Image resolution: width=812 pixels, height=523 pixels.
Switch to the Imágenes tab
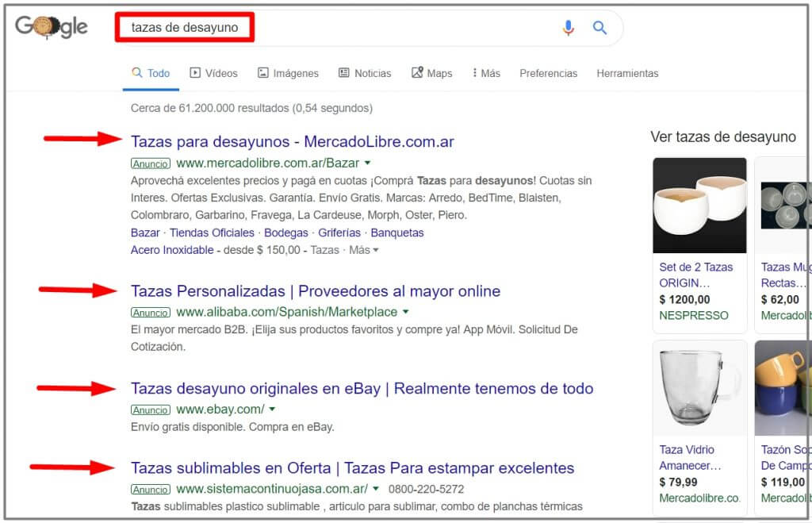click(x=288, y=73)
